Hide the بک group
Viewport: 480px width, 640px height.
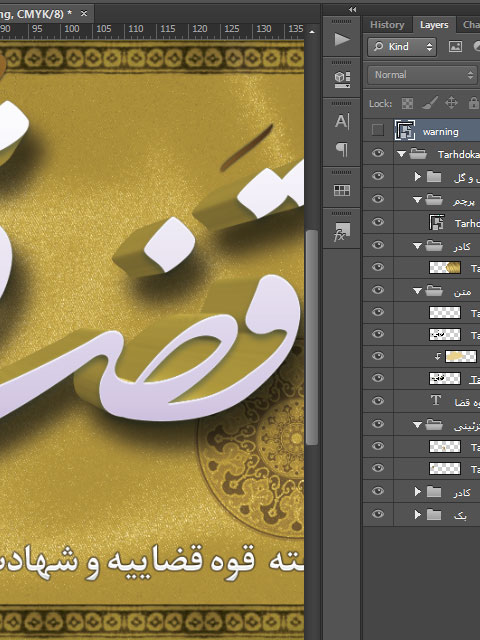(378, 514)
